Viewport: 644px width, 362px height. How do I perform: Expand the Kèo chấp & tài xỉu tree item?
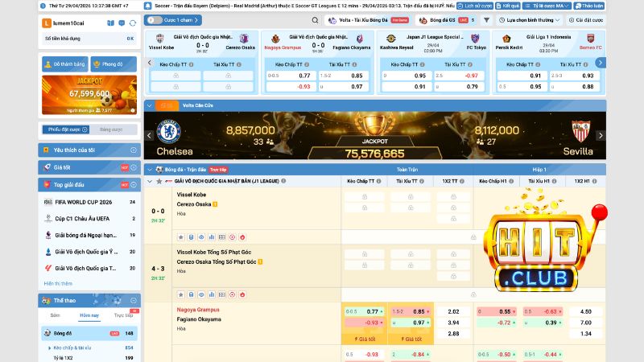[x=49, y=348]
